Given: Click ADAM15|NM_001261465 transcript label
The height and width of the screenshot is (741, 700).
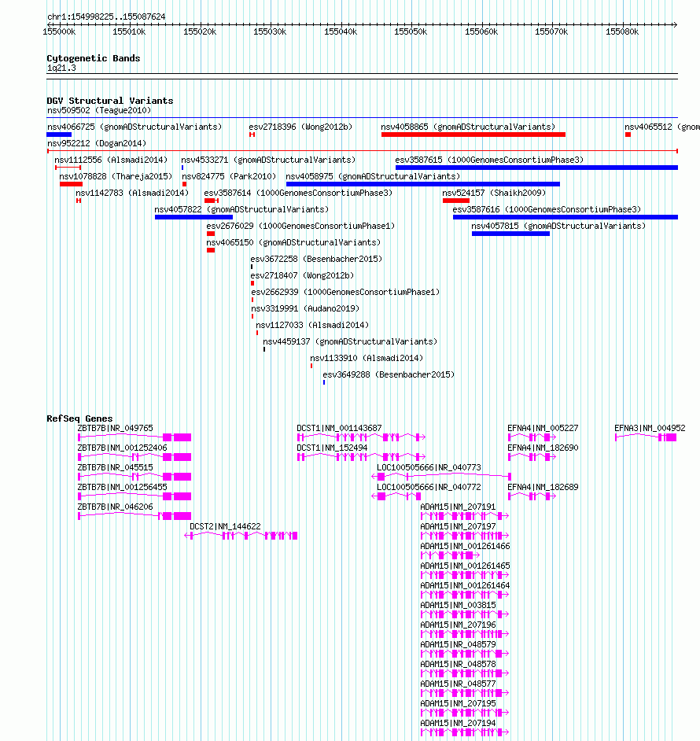Looking at the screenshot, I should click(465, 566).
